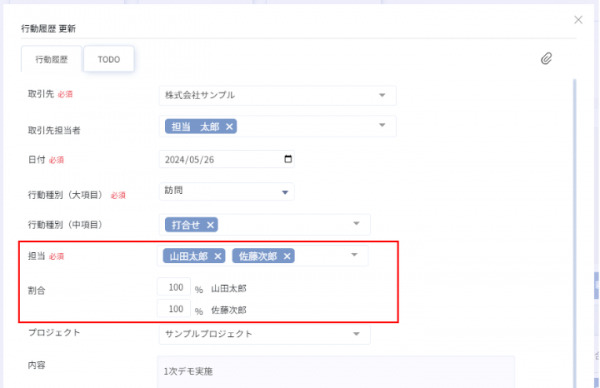
Task: Remove 佐藤次郎 from 担当
Action: click(x=287, y=256)
